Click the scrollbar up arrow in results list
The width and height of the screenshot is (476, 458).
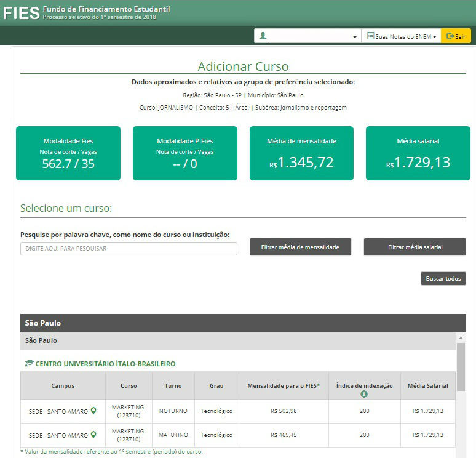(461, 338)
